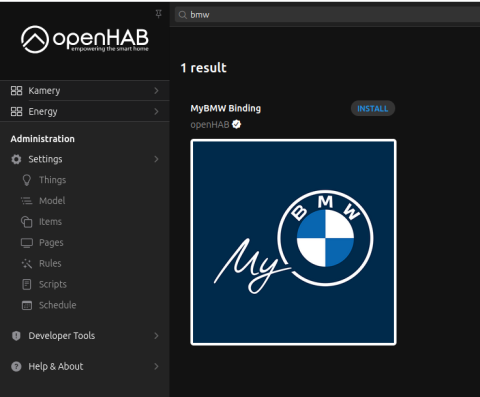
Task: Expand the Developer Tools chevron
Action: [156, 336]
